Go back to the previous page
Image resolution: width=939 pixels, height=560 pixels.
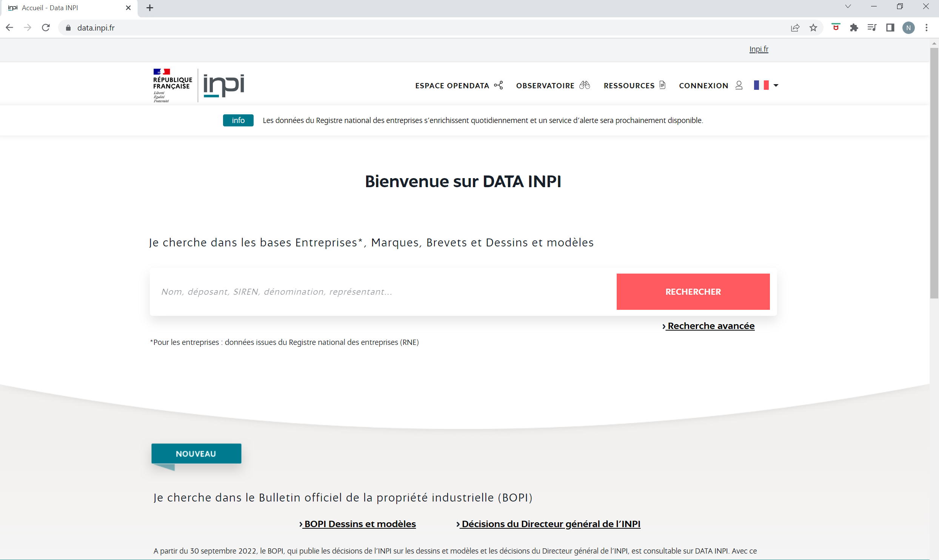9,28
